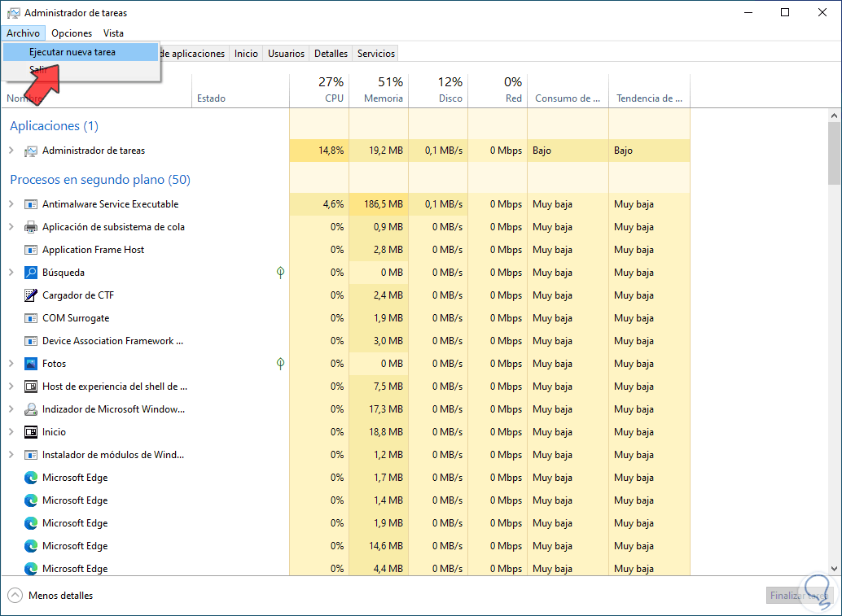Image resolution: width=842 pixels, height=616 pixels.
Task: Click the Fotos app icon
Action: click(x=31, y=364)
